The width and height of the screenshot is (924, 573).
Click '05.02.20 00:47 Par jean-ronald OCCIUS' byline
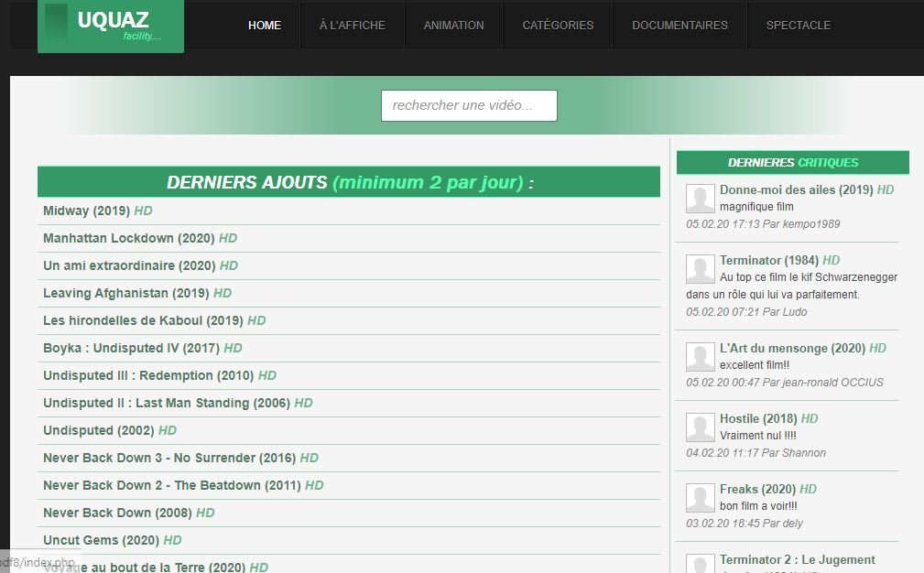click(x=784, y=383)
